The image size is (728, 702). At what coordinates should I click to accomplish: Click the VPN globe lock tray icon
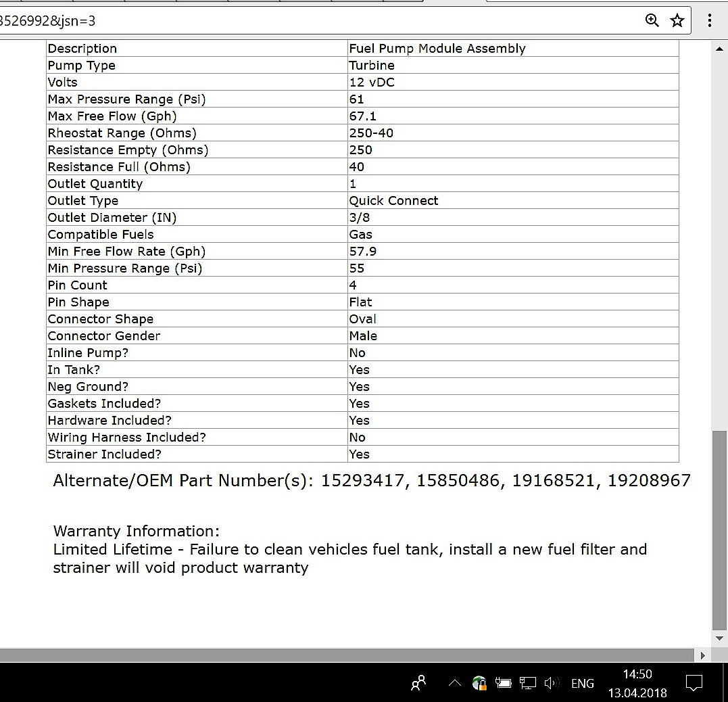[479, 683]
